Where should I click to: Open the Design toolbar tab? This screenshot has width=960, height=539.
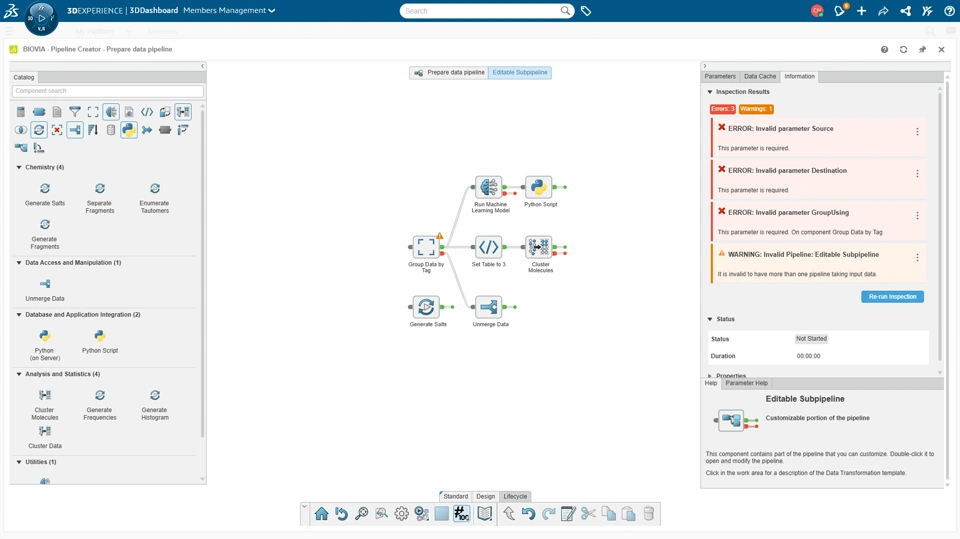point(486,497)
